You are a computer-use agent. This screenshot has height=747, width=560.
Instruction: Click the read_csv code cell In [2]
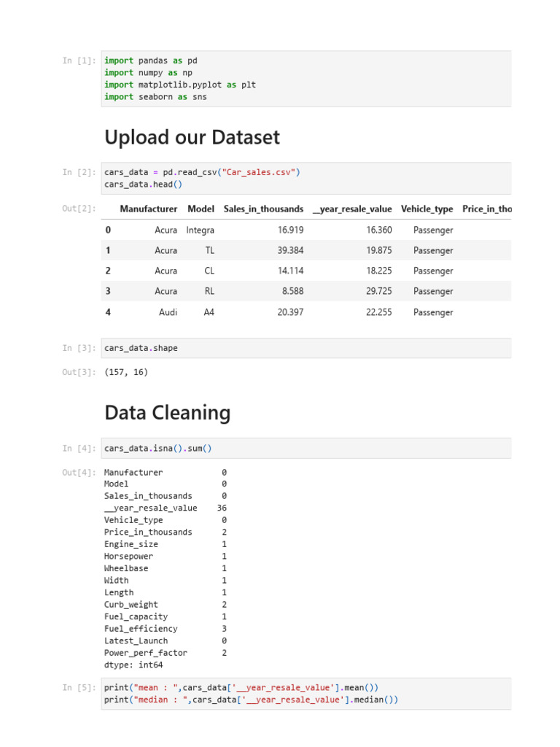coord(306,178)
